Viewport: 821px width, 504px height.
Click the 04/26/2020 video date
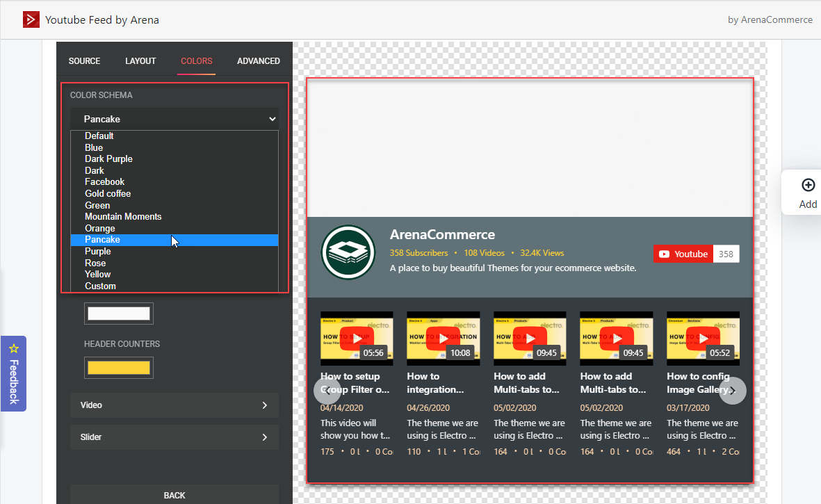click(x=428, y=407)
